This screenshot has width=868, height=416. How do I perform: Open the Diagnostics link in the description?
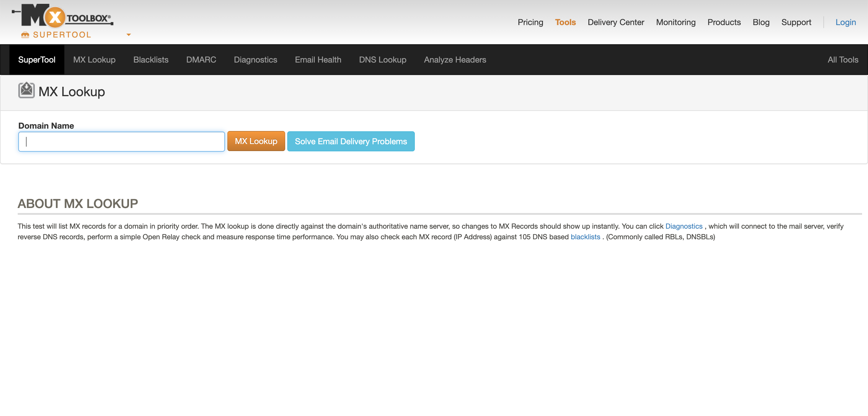684,226
